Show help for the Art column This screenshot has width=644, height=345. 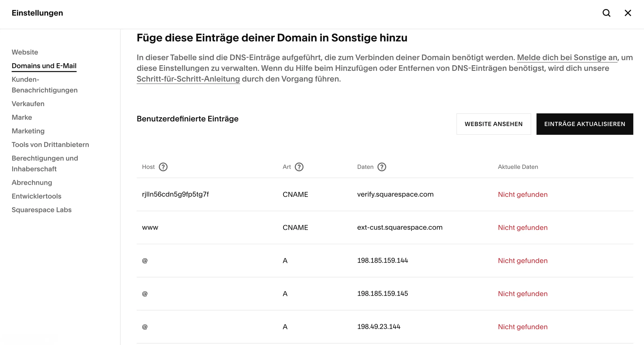299,167
